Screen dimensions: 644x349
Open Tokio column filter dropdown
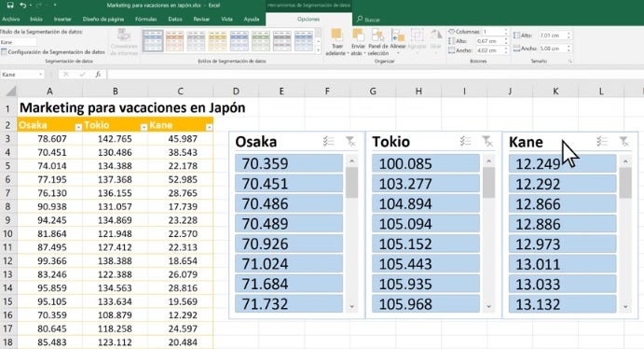pos(144,128)
